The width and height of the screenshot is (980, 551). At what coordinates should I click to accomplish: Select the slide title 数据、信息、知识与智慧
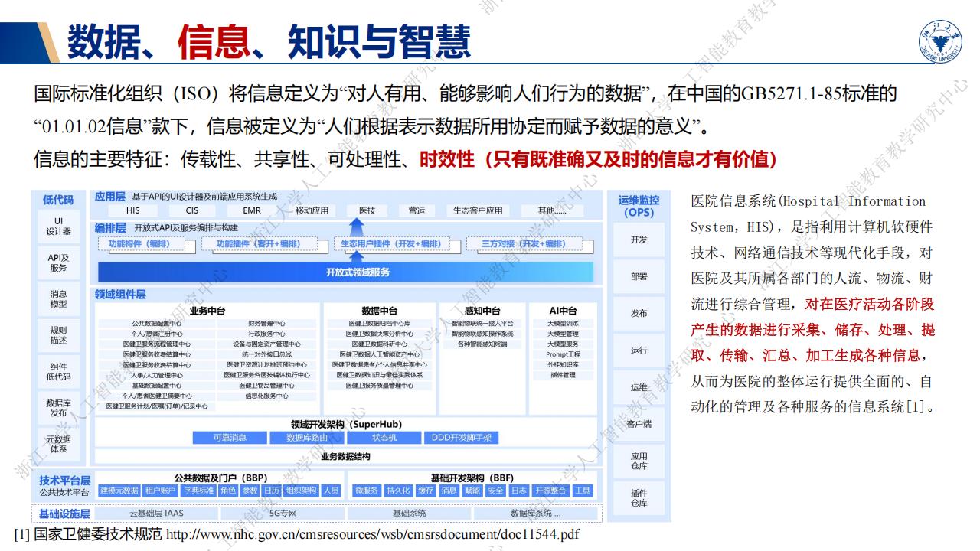(x=268, y=41)
